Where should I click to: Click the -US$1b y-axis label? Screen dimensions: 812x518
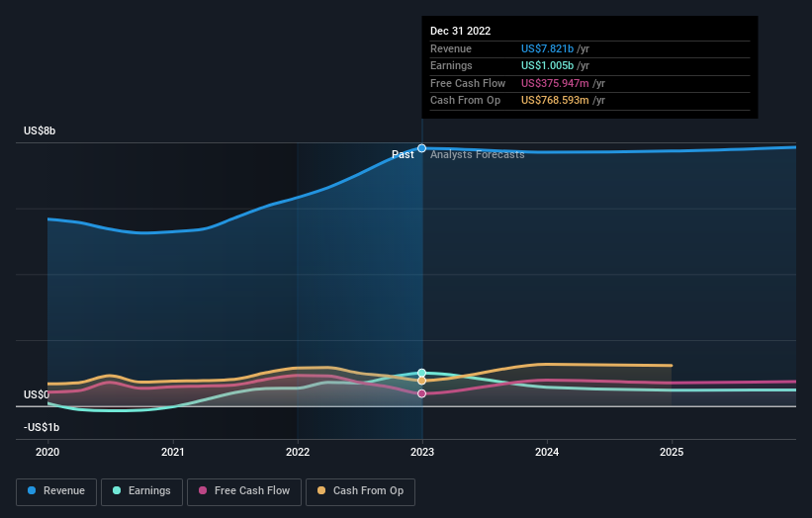coord(42,427)
